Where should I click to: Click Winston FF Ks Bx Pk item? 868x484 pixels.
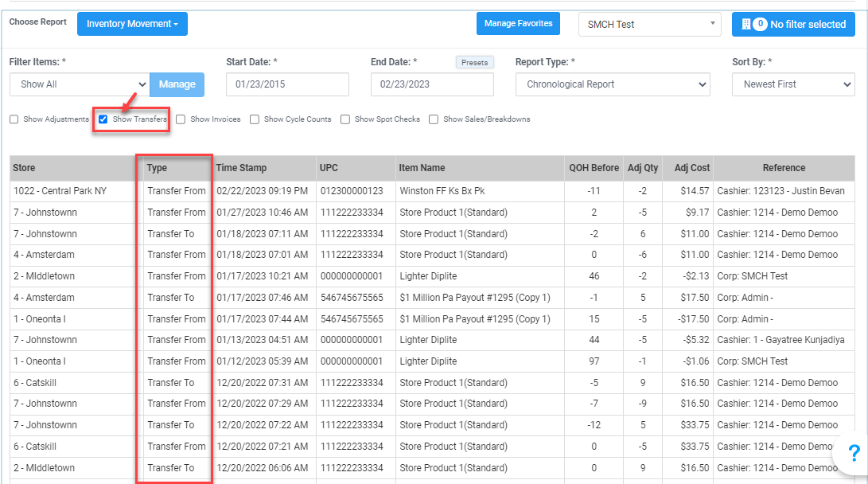442,191
